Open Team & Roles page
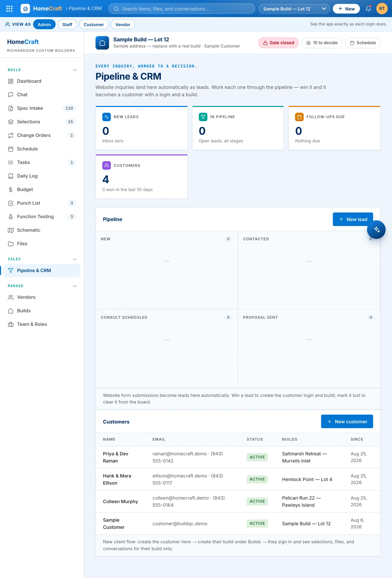 42,324
